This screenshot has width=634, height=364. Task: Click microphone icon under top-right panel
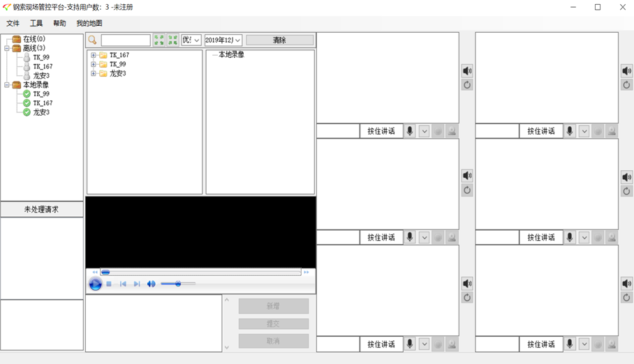(x=570, y=131)
